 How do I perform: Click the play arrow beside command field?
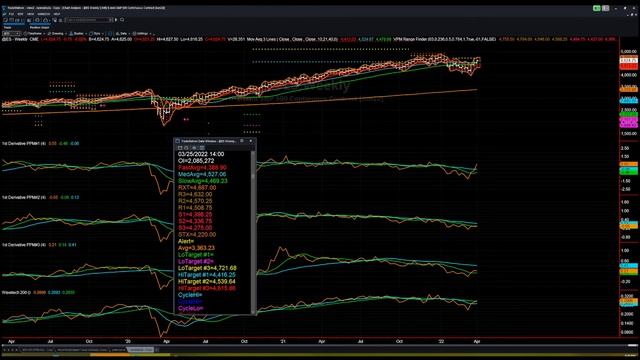[x=116, y=20]
